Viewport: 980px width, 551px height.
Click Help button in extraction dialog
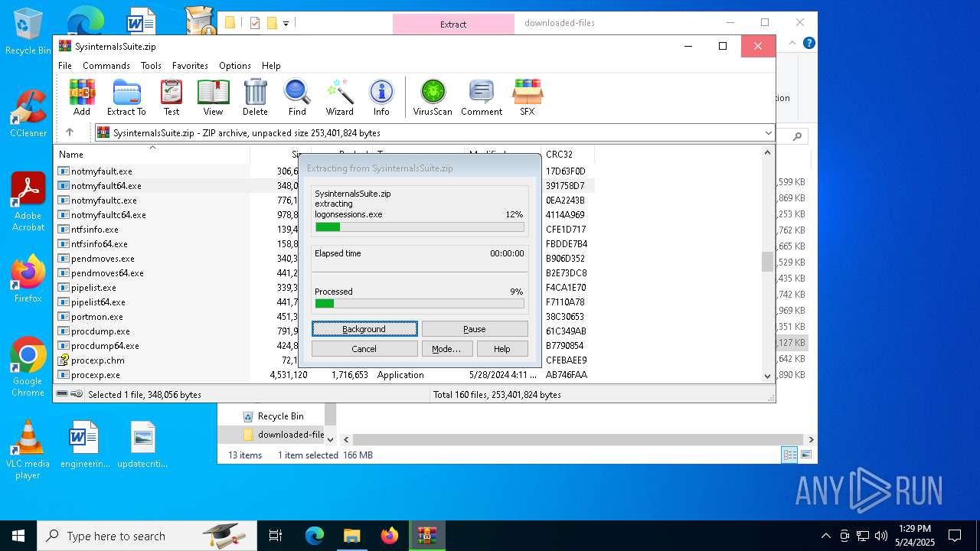point(502,349)
